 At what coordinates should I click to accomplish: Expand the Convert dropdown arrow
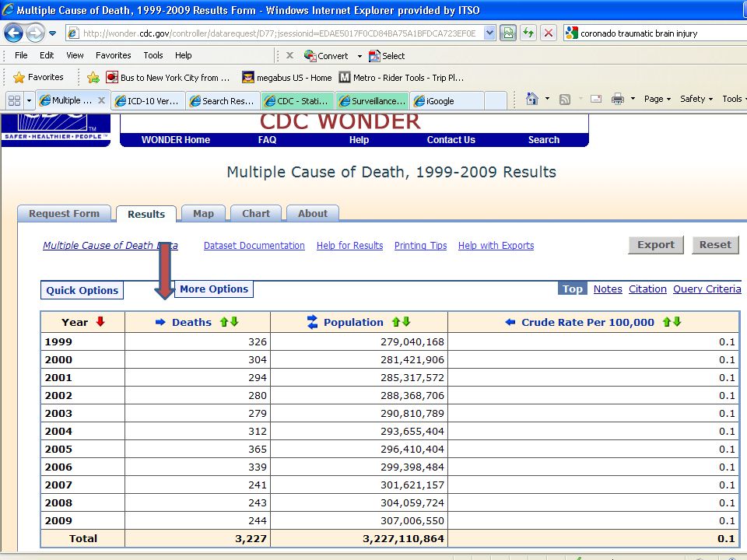[x=359, y=56]
